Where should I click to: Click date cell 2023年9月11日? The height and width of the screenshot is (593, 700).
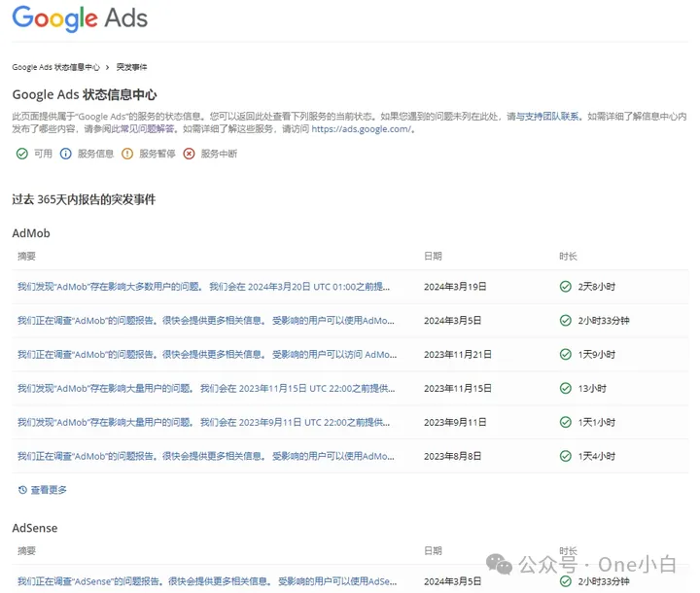[x=455, y=423]
